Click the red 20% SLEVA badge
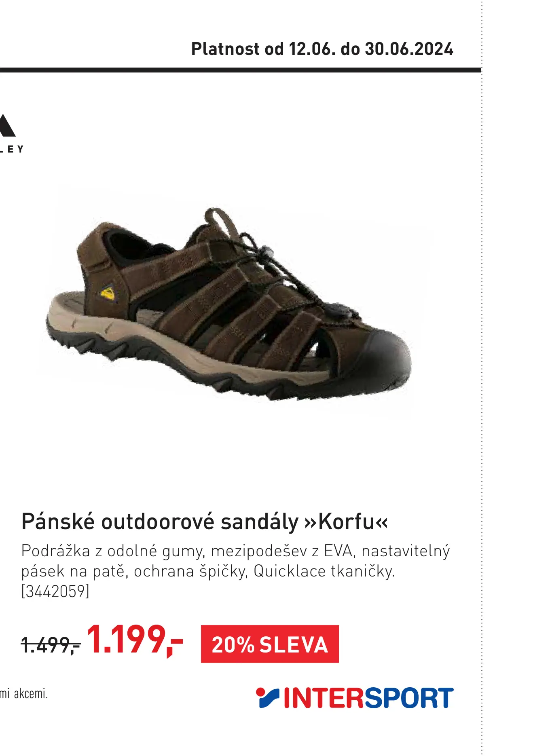 pyautogui.click(x=270, y=644)
